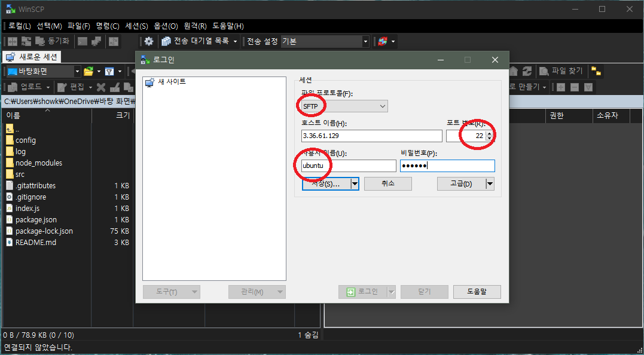
Task: Click the minus unselect-files icon in the remote toolbar
Action: tap(575, 87)
